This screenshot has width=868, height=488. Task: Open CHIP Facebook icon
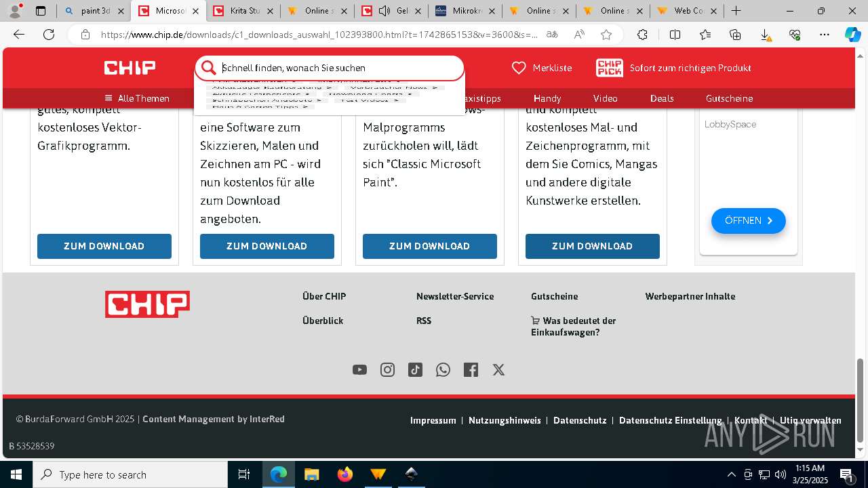pyautogui.click(x=471, y=369)
